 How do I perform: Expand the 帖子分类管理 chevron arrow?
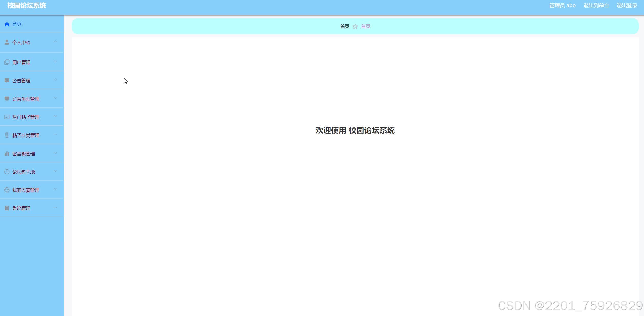[x=56, y=135]
